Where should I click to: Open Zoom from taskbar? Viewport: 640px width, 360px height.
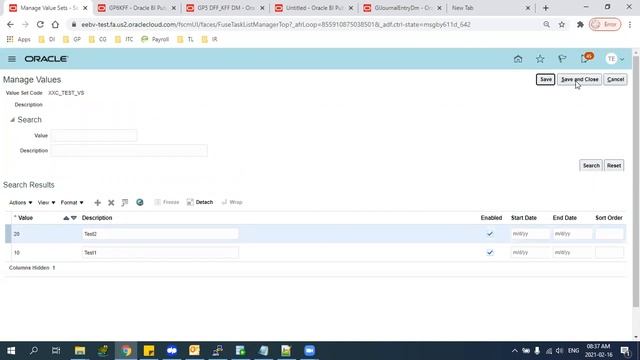pos(309,351)
